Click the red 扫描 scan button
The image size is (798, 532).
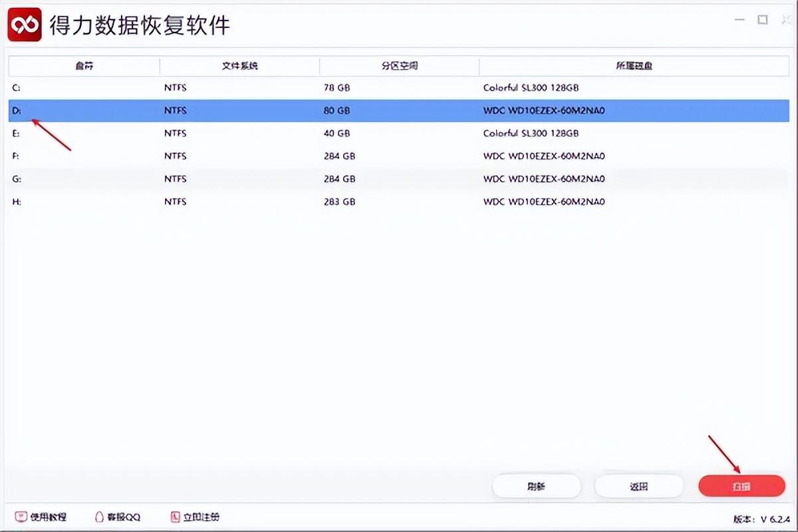pos(741,486)
